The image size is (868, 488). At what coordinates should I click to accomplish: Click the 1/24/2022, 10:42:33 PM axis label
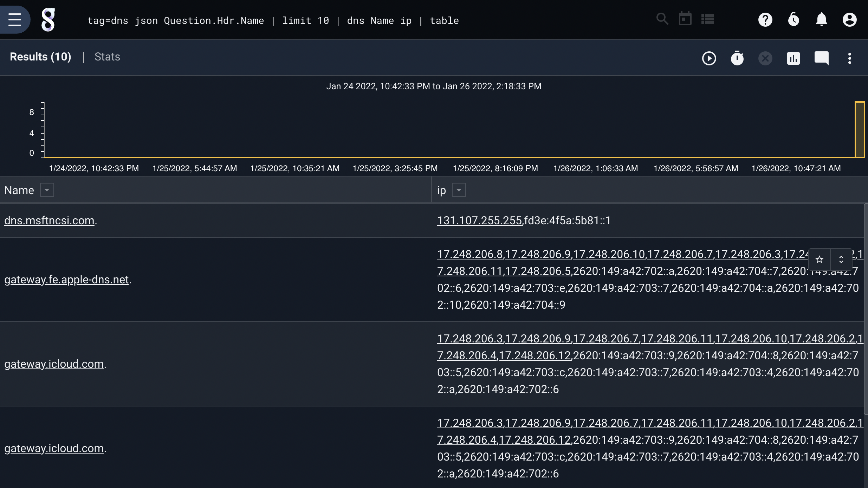click(94, 168)
